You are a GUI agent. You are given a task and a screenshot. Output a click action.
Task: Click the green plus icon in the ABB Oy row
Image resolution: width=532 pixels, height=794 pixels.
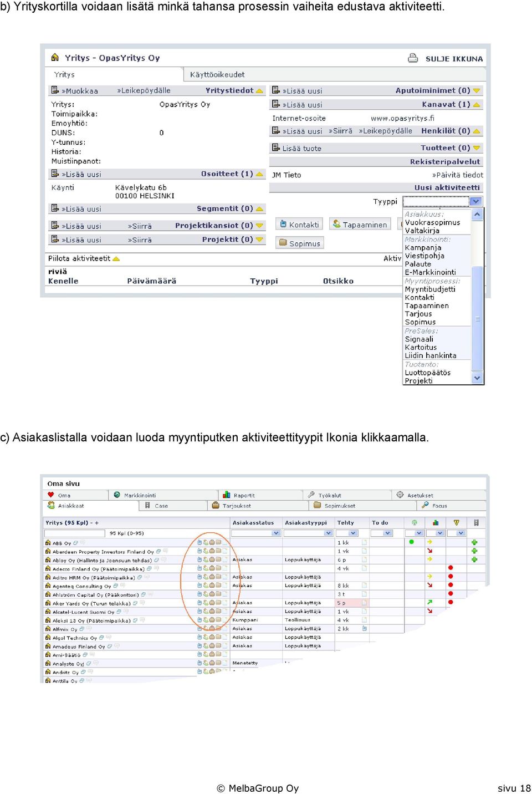coord(474,542)
